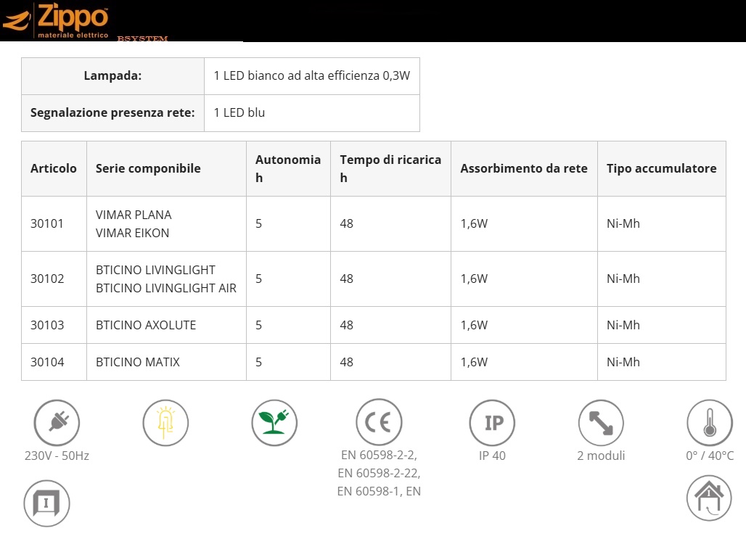
Task: Click the Articolo column header
Action: point(54,168)
